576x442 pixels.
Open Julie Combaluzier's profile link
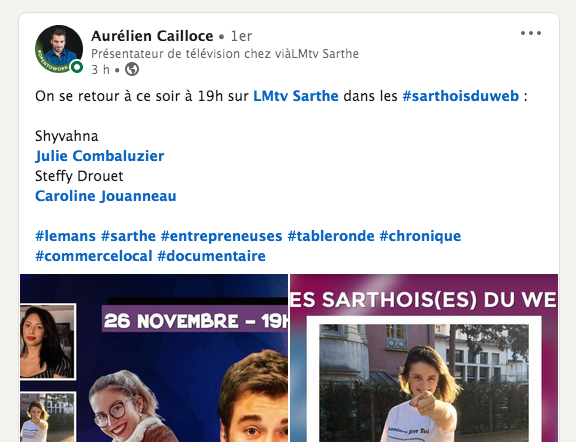(100, 156)
